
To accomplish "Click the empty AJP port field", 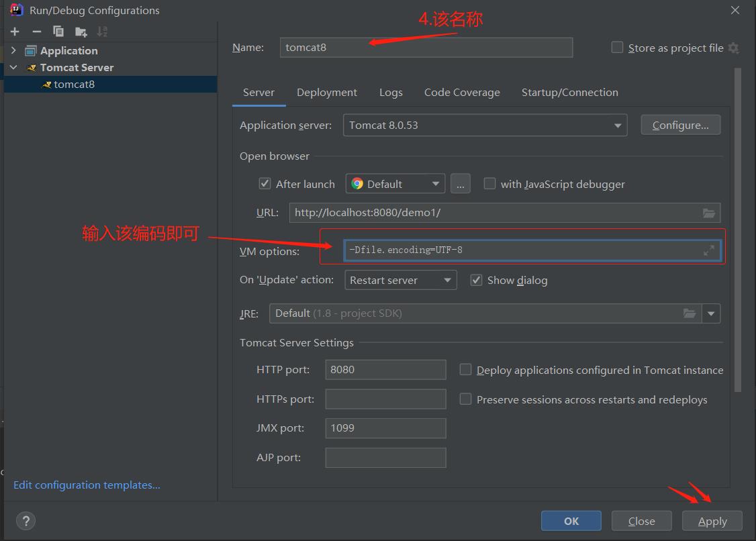I will pyautogui.click(x=385, y=458).
